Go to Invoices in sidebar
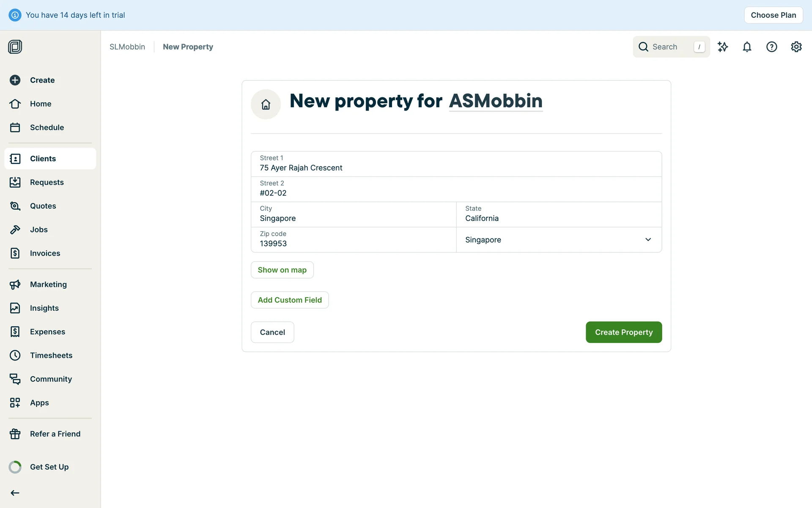The height and width of the screenshot is (508, 812). (x=45, y=253)
